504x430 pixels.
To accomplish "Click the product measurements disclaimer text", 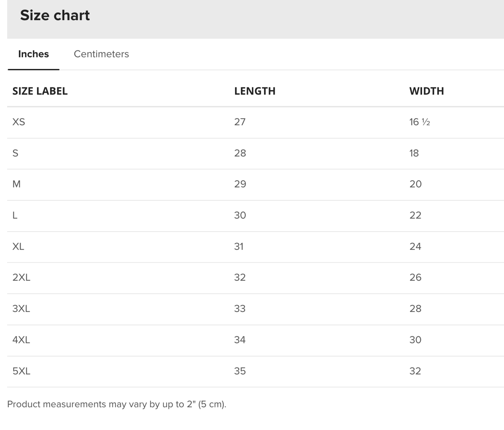I will [x=117, y=404].
